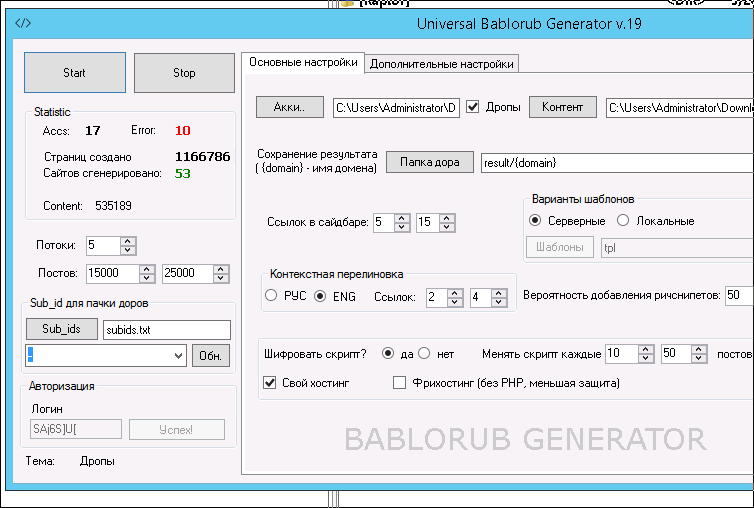Click the tpl templates path field

(677, 248)
